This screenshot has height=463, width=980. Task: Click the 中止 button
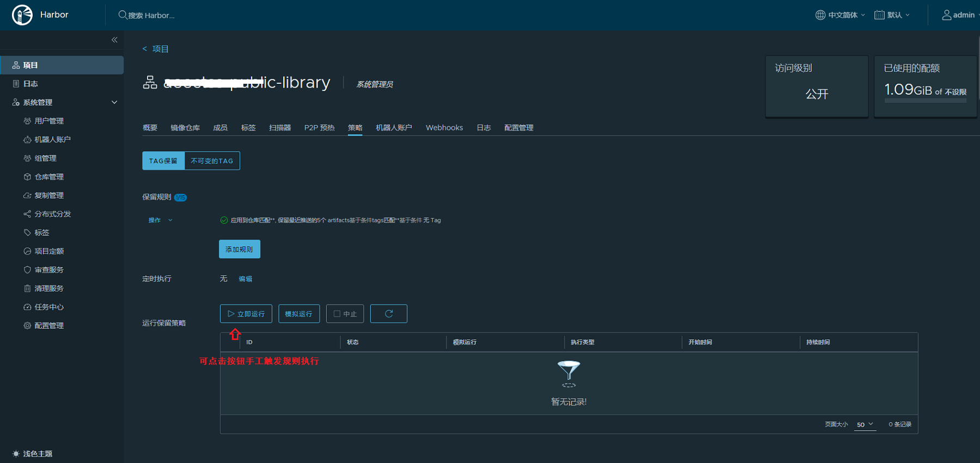pyautogui.click(x=345, y=313)
